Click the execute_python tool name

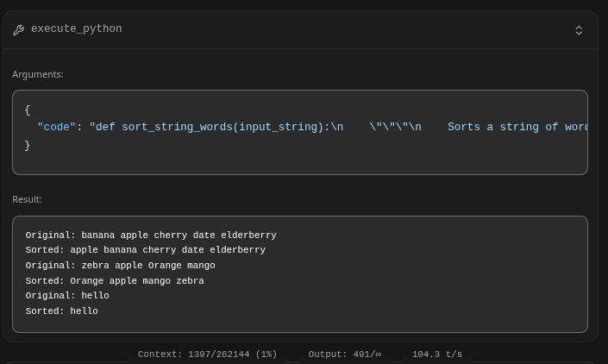pyautogui.click(x=76, y=29)
